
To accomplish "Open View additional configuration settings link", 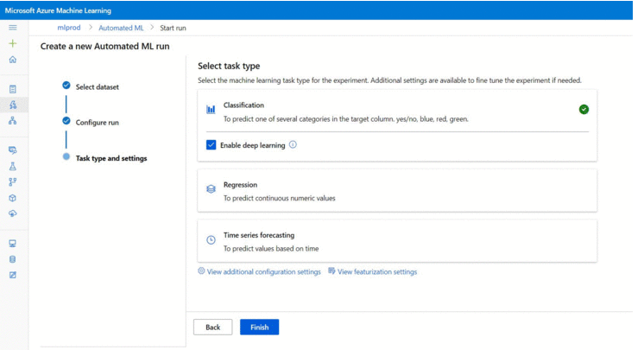I will (x=263, y=272).
